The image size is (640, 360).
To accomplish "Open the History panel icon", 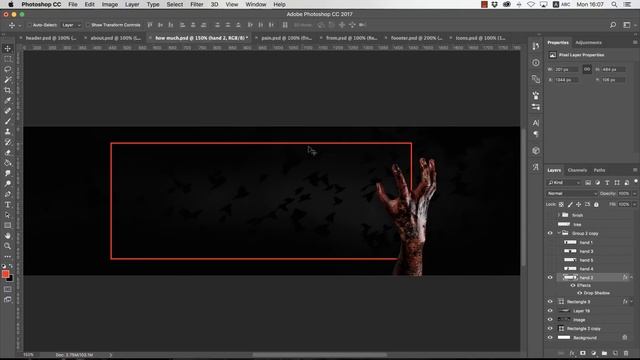I will coord(536,46).
